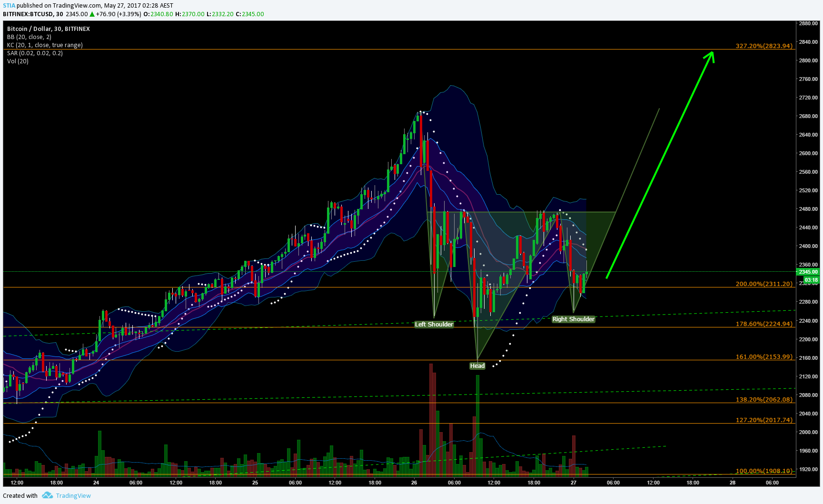This screenshot has width=823, height=504.
Task: Click the 138.20%(2062.08) Fibonacci label
Action: pyautogui.click(x=764, y=400)
